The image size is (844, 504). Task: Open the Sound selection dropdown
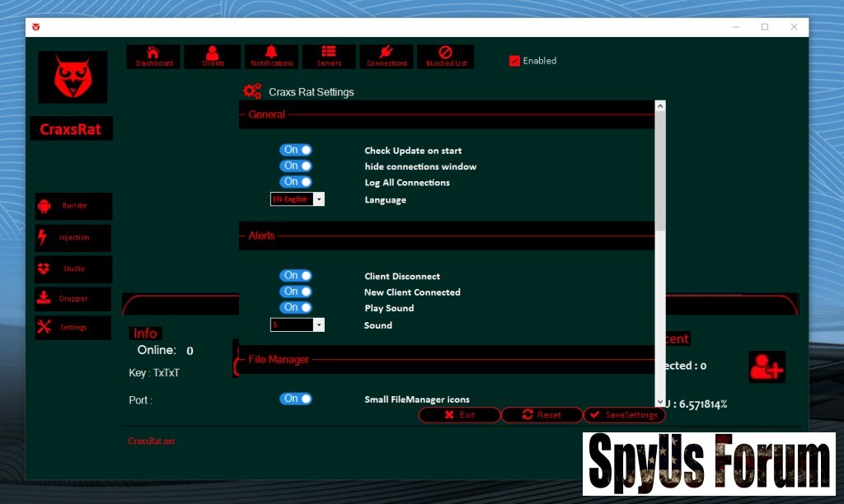[319, 325]
